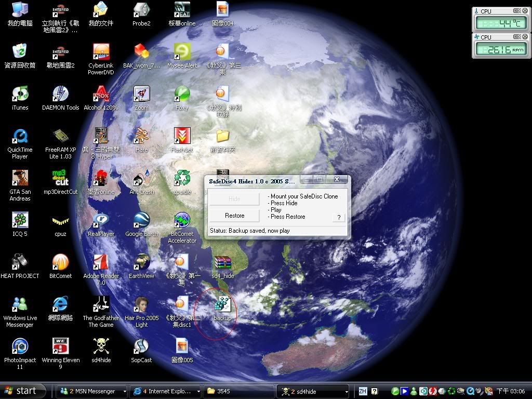The image size is (532, 399).
Task: Select the DAEMON Tools desktop shortcut
Action: (x=61, y=94)
